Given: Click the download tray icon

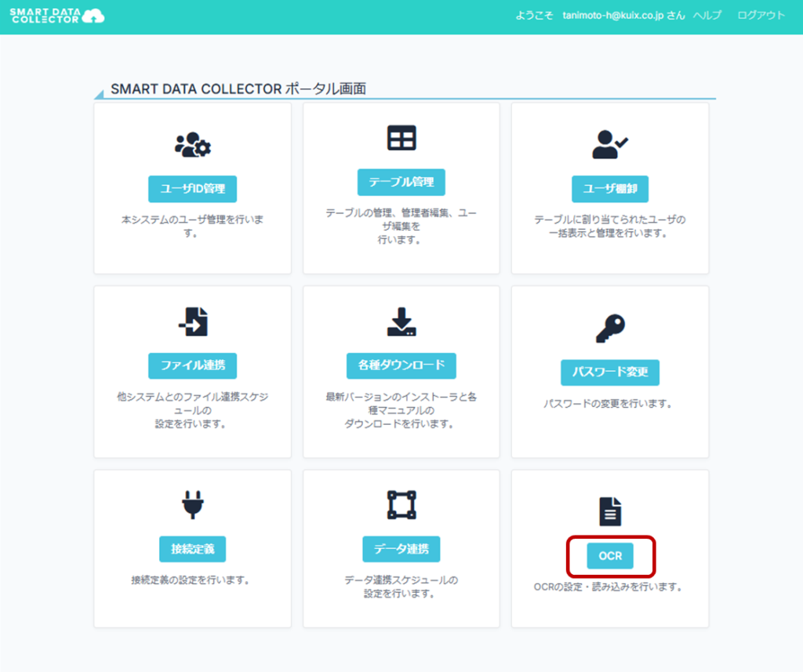Looking at the screenshot, I should click(x=401, y=321).
